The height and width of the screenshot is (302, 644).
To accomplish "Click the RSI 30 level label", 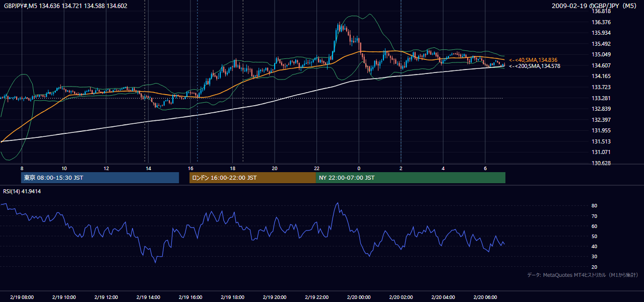I will click(594, 257).
